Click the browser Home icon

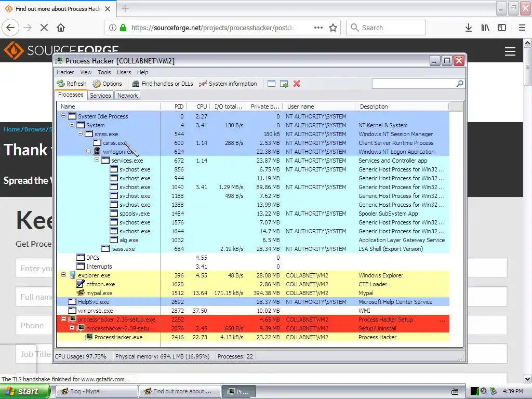pos(61,28)
